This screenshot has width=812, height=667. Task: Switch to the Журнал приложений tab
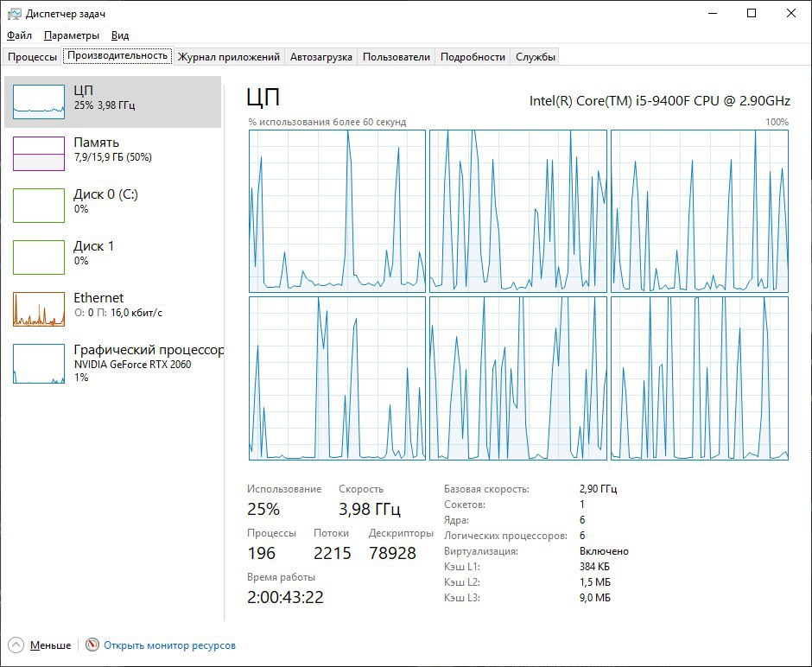(x=229, y=57)
